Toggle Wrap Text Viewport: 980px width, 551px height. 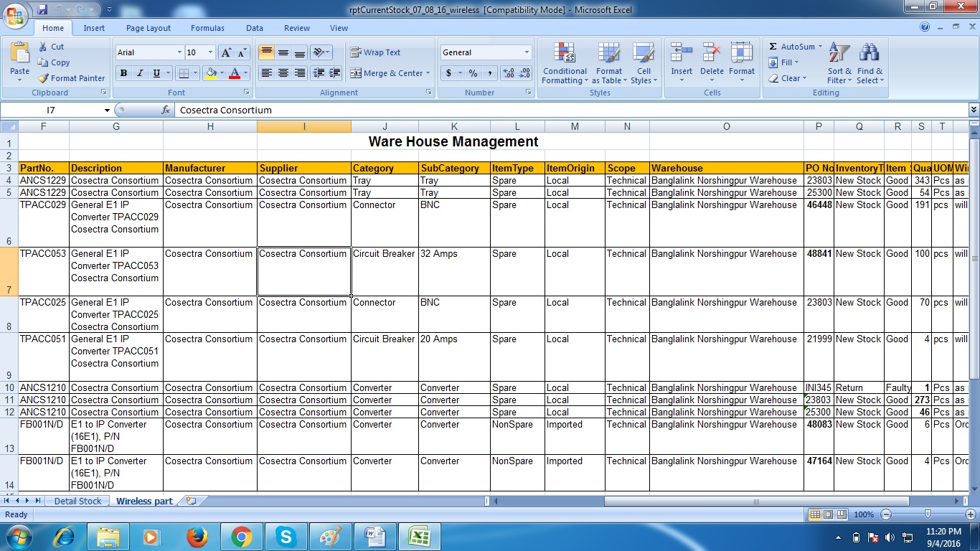pos(375,52)
